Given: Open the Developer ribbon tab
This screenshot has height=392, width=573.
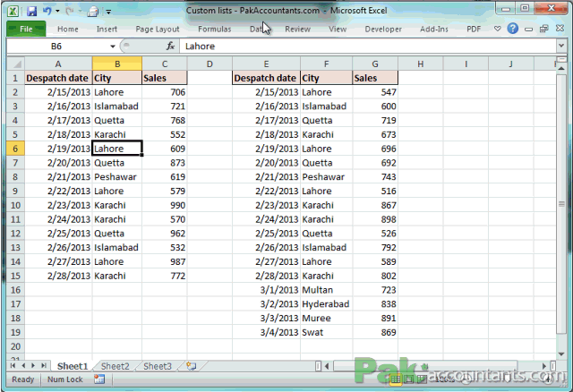Looking at the screenshot, I should (x=383, y=29).
